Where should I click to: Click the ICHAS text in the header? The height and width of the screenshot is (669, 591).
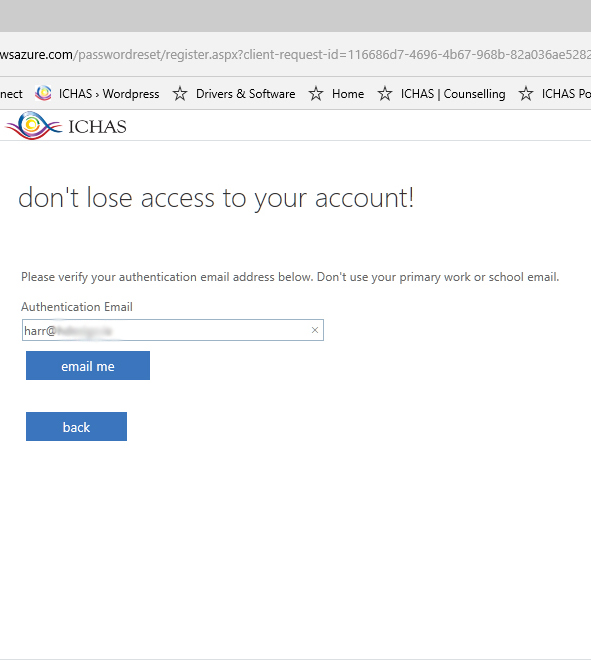click(x=97, y=127)
